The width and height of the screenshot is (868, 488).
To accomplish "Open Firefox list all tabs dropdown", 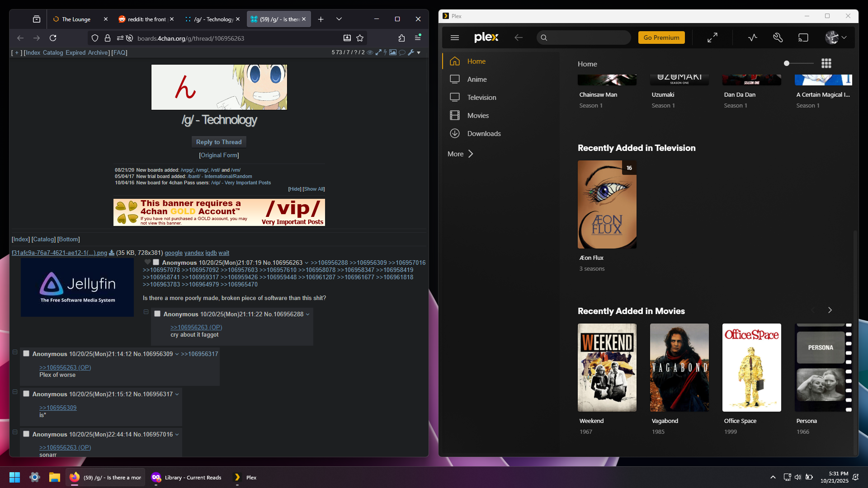I will pyautogui.click(x=339, y=19).
